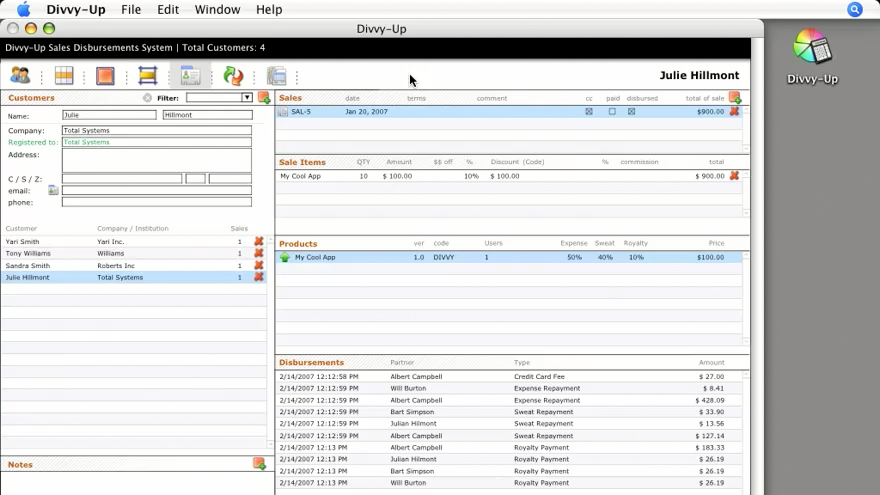The width and height of the screenshot is (880, 495).
Task: Open the Divvy-Up application menu
Action: pos(76,10)
